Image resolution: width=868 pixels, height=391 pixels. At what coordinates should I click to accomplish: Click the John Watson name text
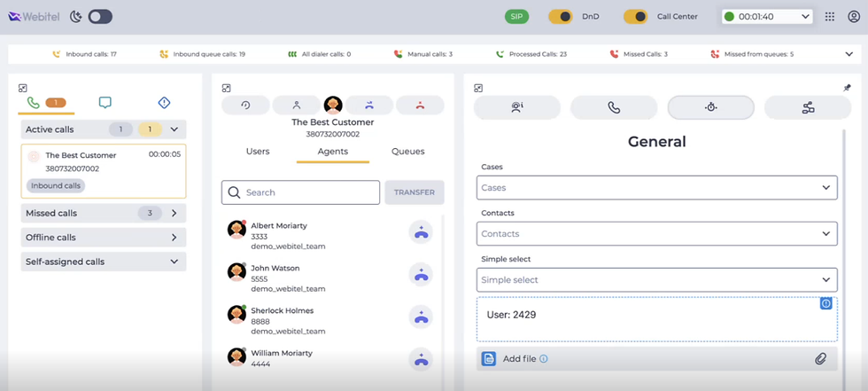(275, 268)
